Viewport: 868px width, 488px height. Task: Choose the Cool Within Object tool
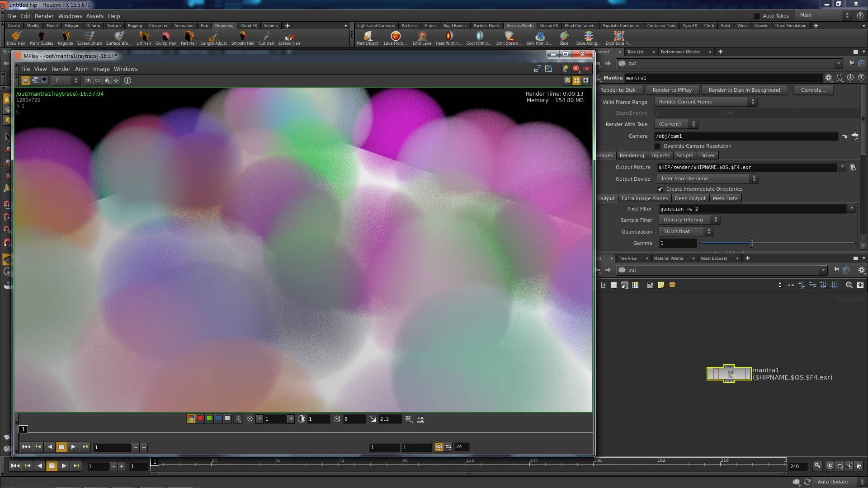pyautogui.click(x=478, y=38)
